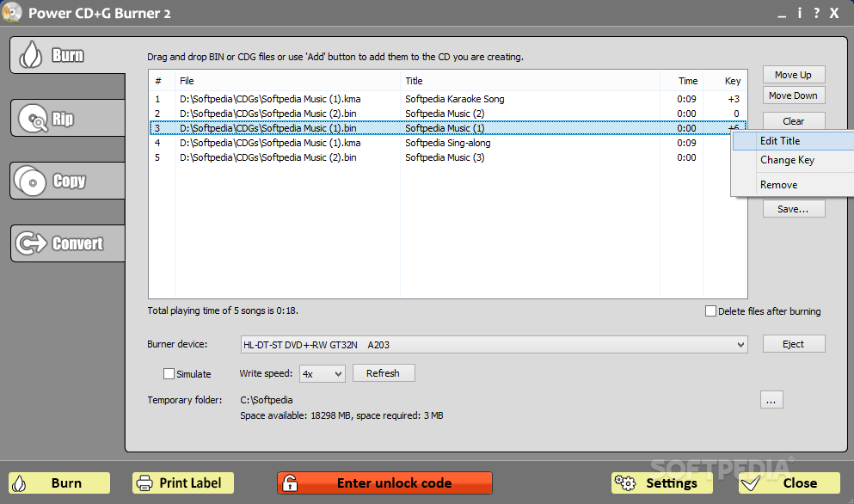Click the Settings button label

pos(672,483)
